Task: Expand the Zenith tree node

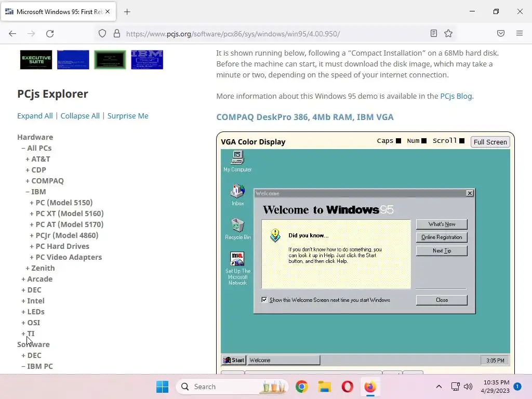Action: [x=40, y=268]
